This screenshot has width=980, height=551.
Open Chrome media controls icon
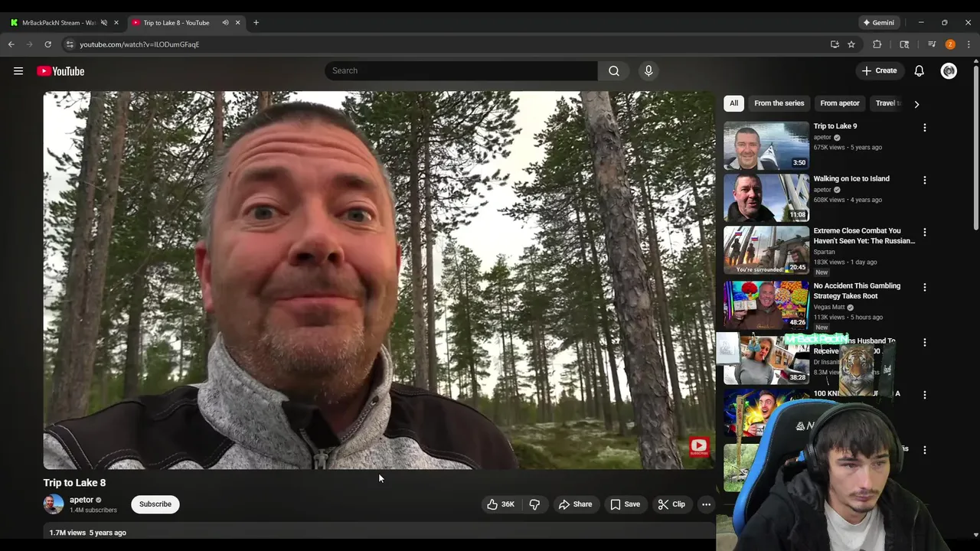(932, 44)
